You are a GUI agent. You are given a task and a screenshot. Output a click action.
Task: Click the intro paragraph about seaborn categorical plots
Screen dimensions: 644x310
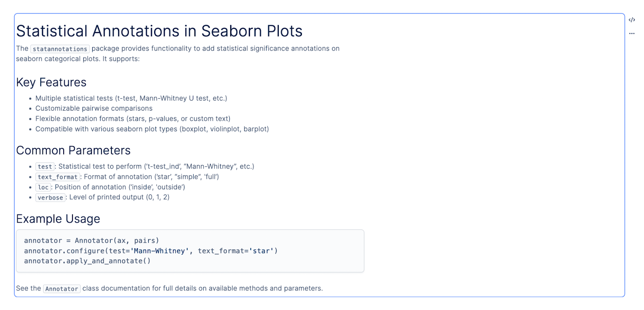click(x=178, y=54)
